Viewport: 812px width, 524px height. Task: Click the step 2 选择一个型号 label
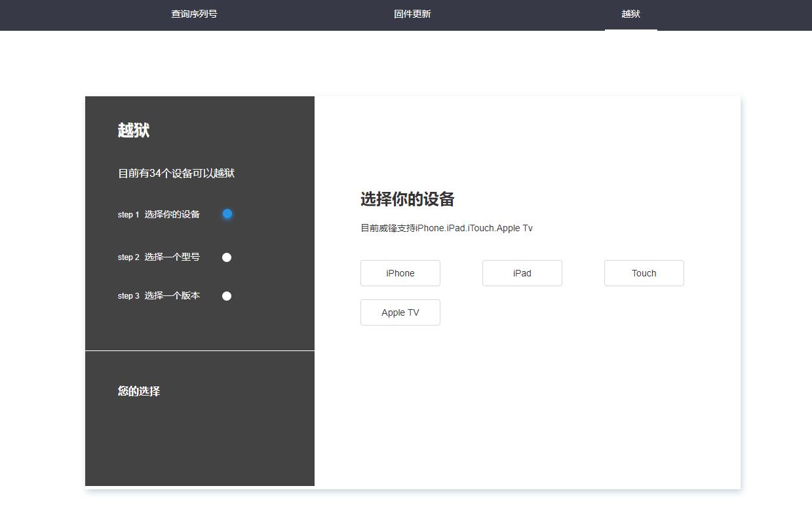point(159,257)
